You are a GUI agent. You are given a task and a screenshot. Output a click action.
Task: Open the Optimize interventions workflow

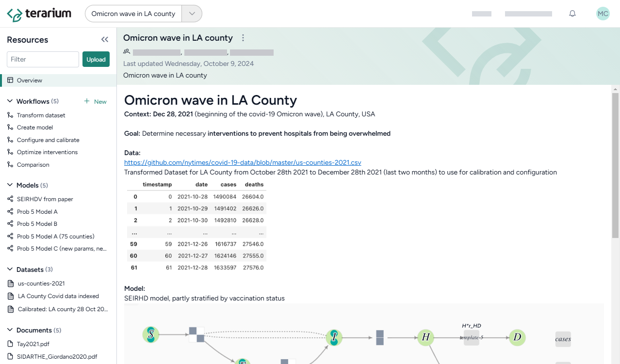(47, 152)
